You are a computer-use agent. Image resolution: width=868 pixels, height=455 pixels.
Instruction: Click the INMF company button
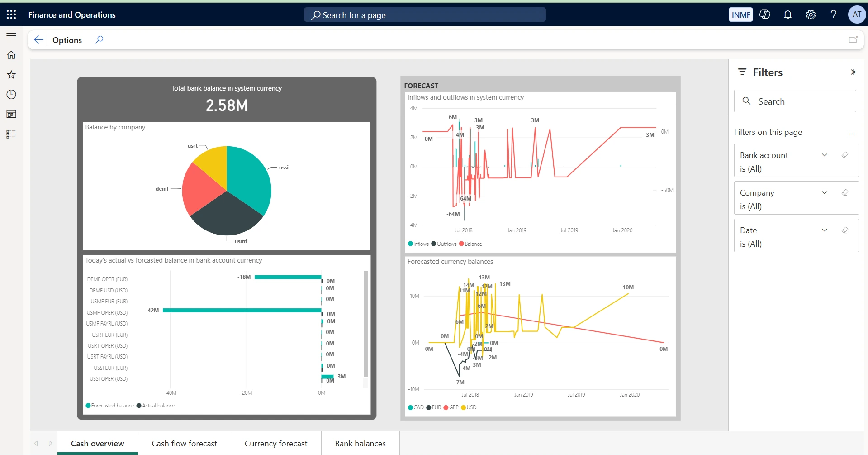[x=740, y=14]
